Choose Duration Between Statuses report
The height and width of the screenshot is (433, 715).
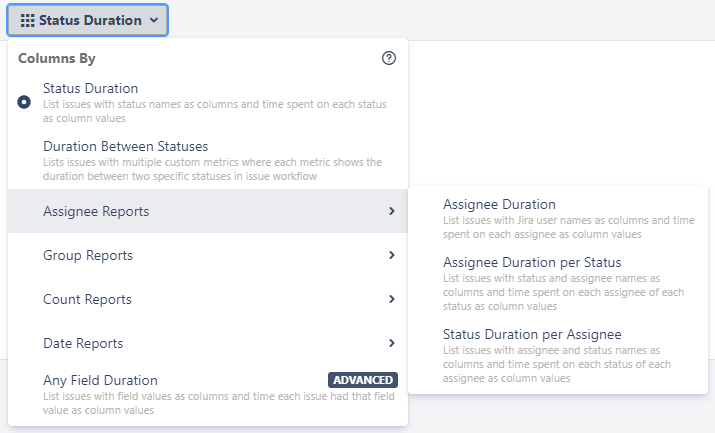point(125,147)
